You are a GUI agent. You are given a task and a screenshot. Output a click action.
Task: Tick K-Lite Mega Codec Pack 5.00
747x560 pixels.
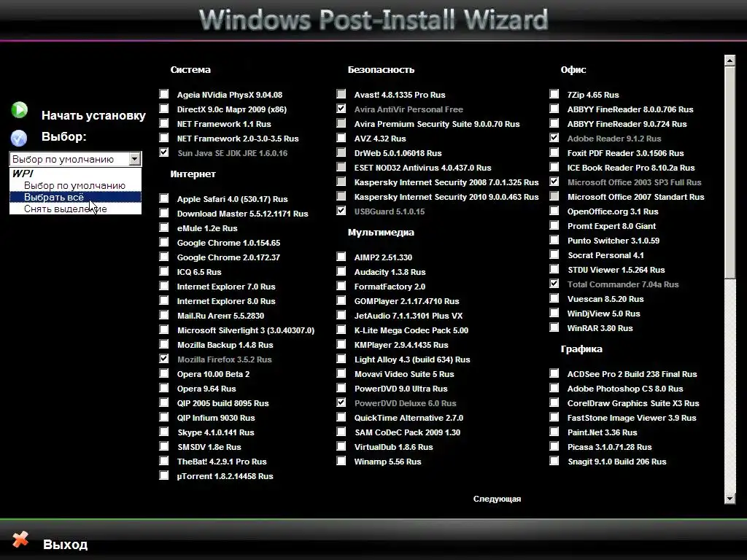click(341, 330)
